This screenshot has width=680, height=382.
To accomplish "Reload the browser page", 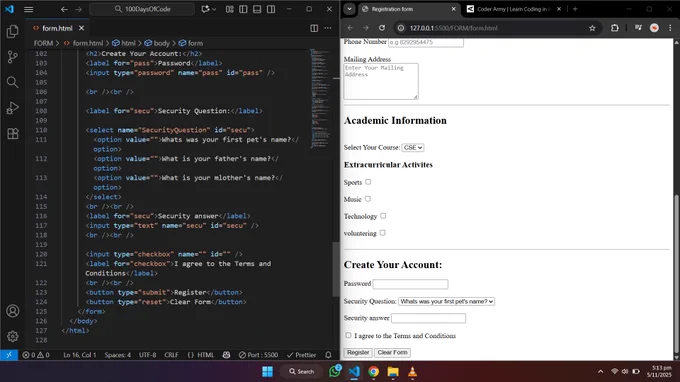I will 382,28.
